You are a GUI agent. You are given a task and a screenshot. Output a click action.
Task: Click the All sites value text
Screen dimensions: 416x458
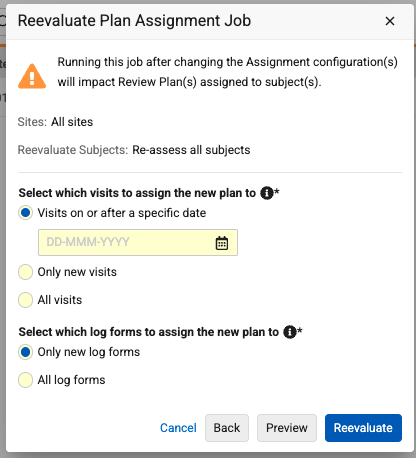(x=72, y=122)
